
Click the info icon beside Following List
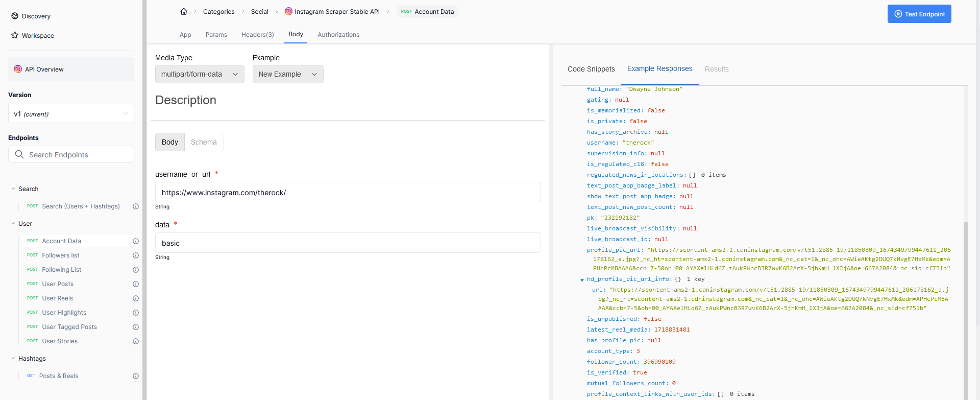136,270
